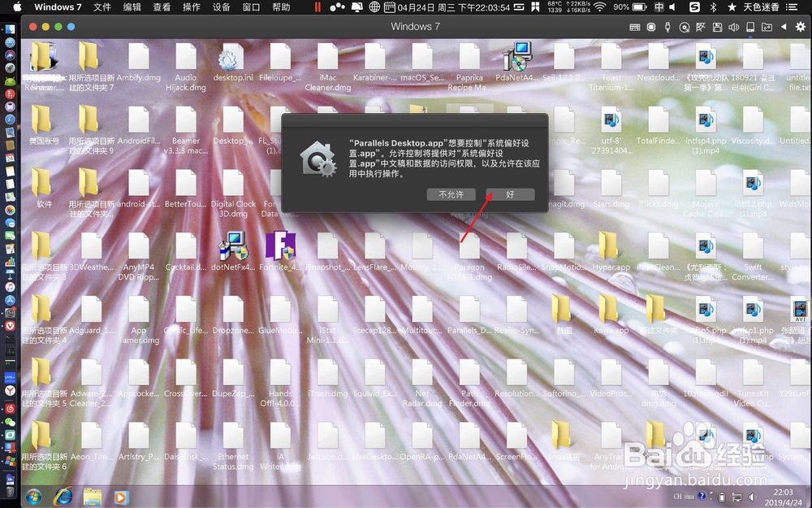Open the 文件 menu in the menu bar
This screenshot has width=812, height=508.
click(x=102, y=7)
